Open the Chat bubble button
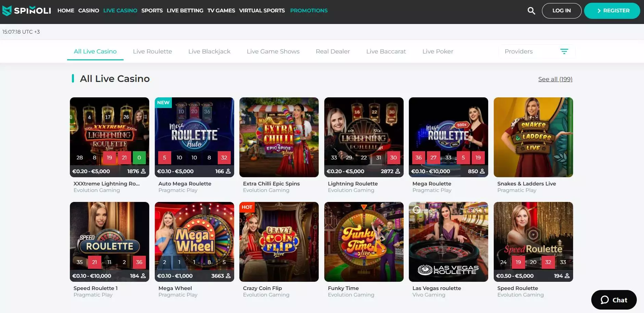Screen dimensions: 644x313 614,300
